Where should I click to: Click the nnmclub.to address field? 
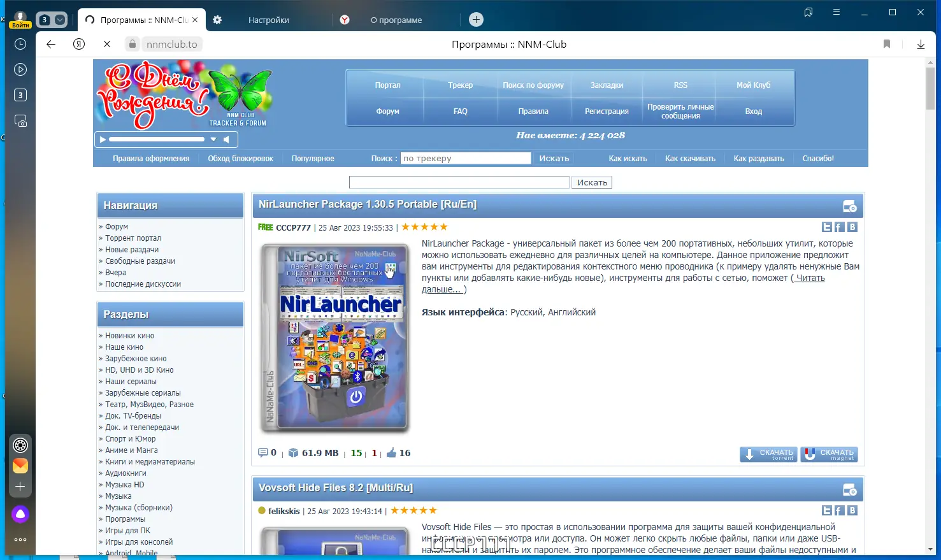[172, 44]
